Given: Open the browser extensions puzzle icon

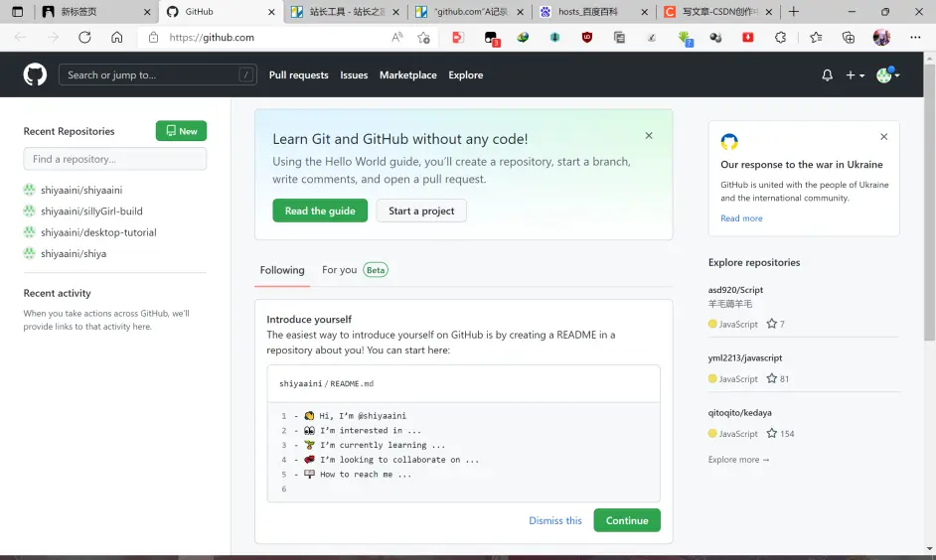Looking at the screenshot, I should [x=780, y=37].
